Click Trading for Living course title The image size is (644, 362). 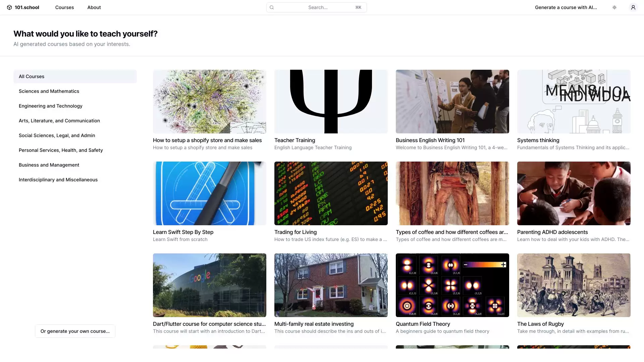295,232
